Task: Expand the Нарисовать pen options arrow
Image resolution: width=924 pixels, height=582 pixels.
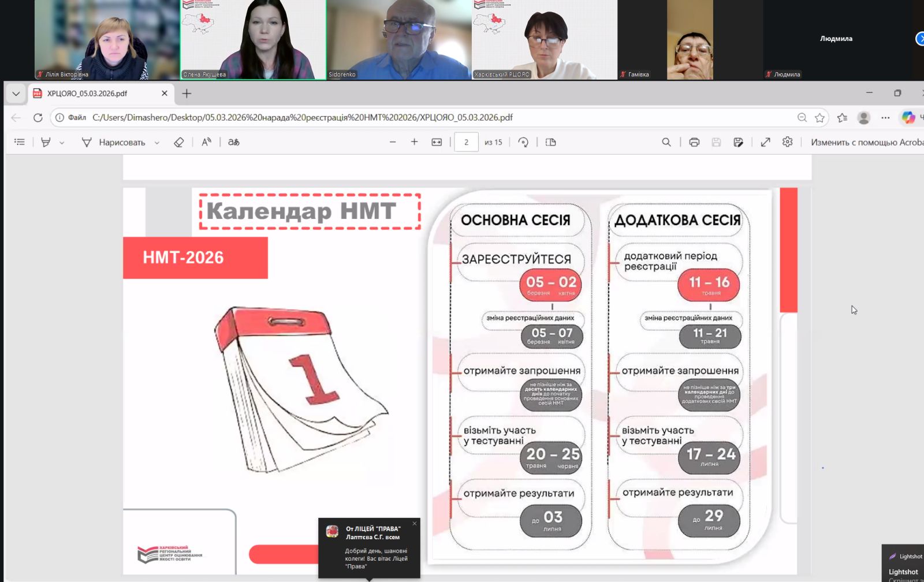Action: tap(157, 143)
